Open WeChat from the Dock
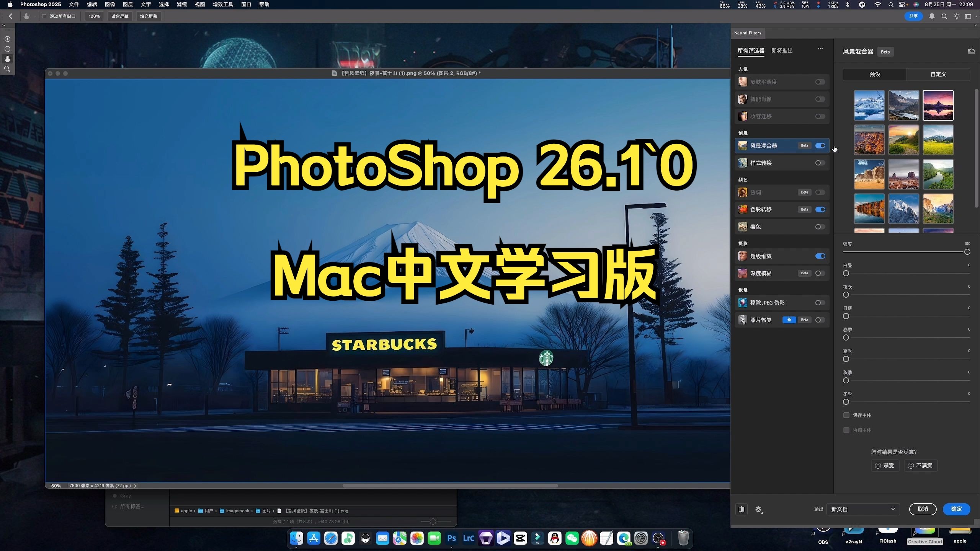The height and width of the screenshot is (551, 980). click(x=572, y=538)
